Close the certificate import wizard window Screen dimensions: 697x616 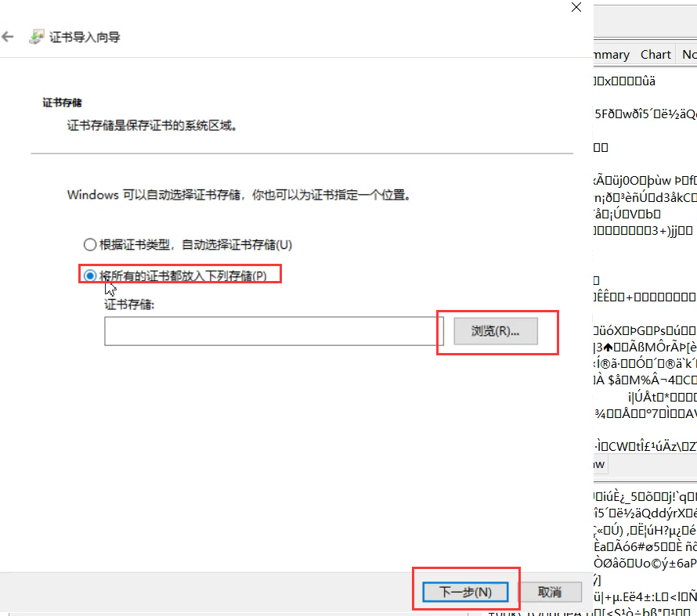pos(576,7)
